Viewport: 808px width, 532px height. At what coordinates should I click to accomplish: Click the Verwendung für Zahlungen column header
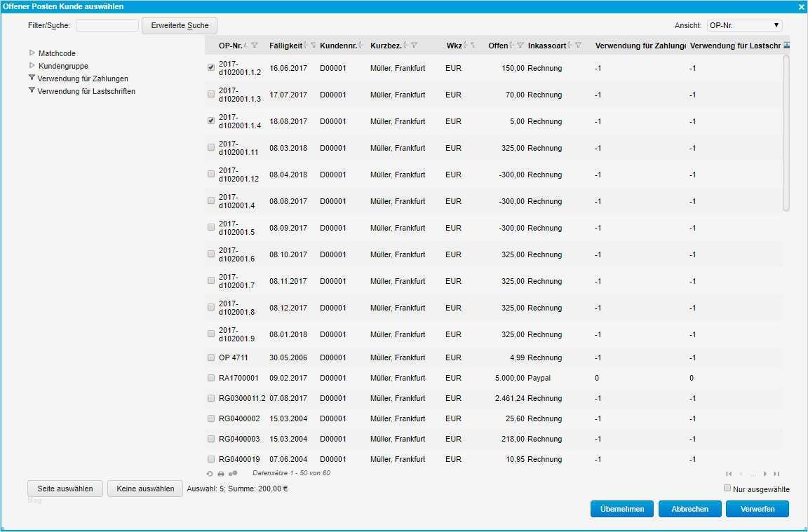point(640,46)
